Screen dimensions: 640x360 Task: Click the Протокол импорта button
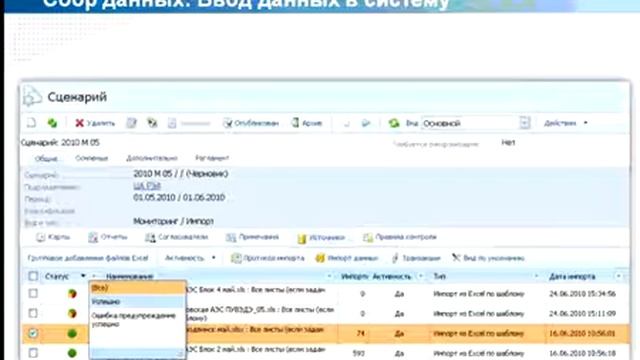pyautogui.click(x=268, y=258)
